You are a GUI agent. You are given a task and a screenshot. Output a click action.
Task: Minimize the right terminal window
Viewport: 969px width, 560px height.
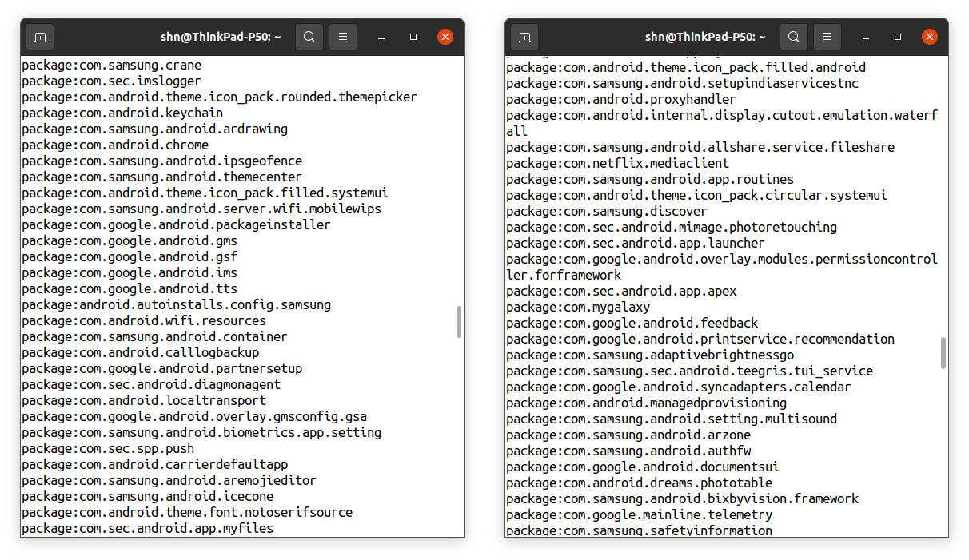[x=867, y=37]
